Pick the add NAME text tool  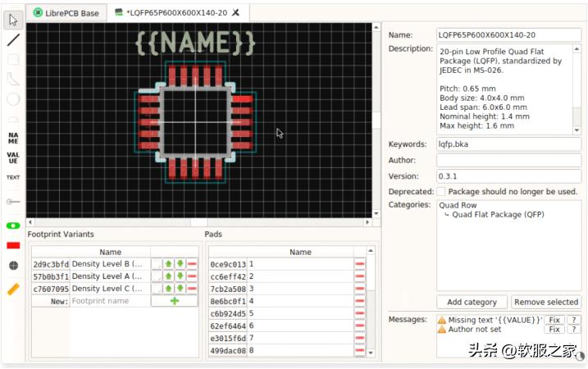tap(13, 137)
